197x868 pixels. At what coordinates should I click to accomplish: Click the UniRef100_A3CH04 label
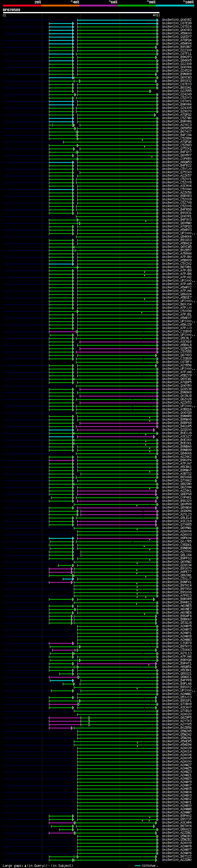point(177,186)
